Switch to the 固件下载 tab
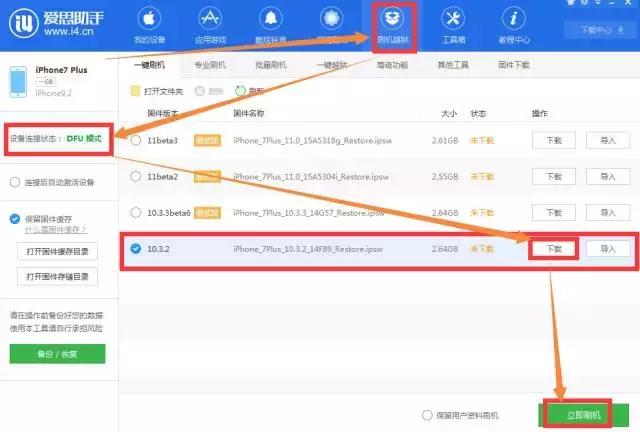 514,65
